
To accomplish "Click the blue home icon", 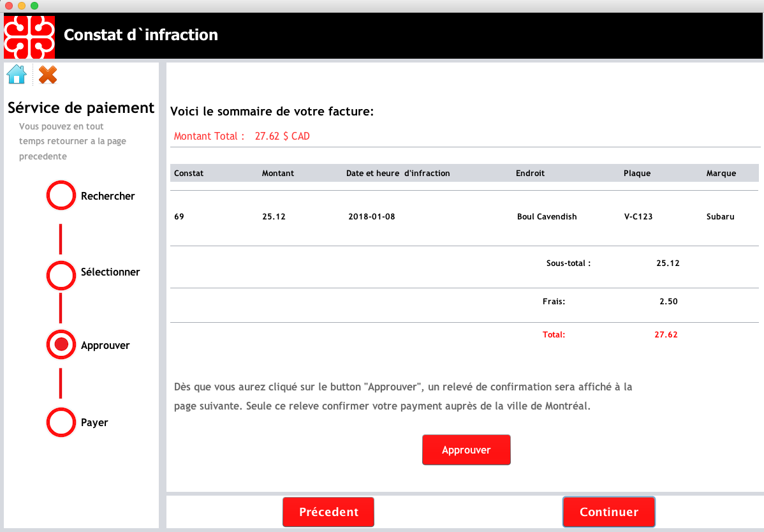I will 17,75.
